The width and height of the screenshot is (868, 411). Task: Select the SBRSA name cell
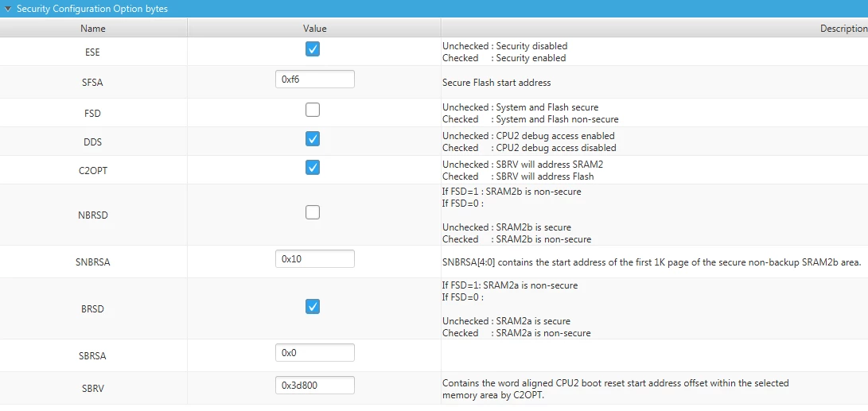click(x=93, y=356)
